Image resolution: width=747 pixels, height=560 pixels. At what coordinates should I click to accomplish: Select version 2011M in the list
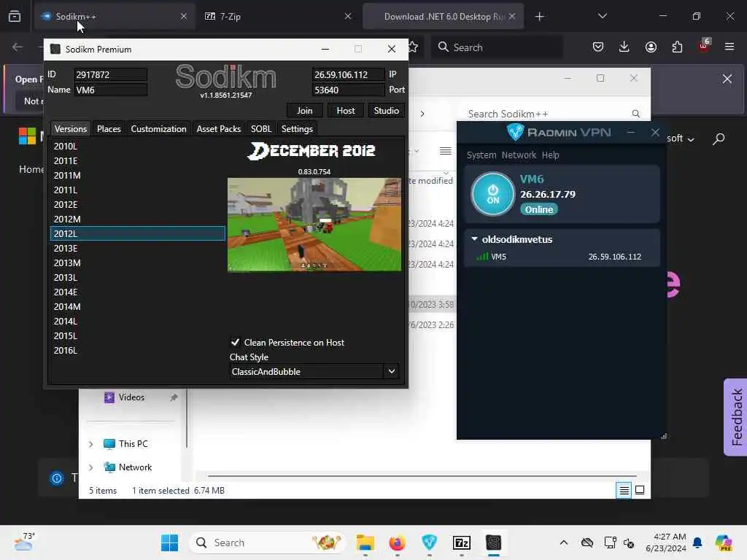[x=137, y=175]
